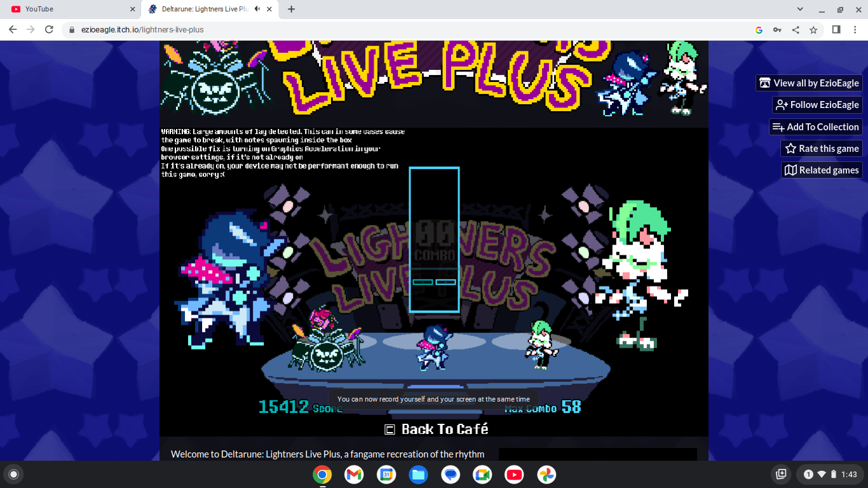868x488 pixels.
Task: Click the lag WARNING message text
Action: click(283, 153)
